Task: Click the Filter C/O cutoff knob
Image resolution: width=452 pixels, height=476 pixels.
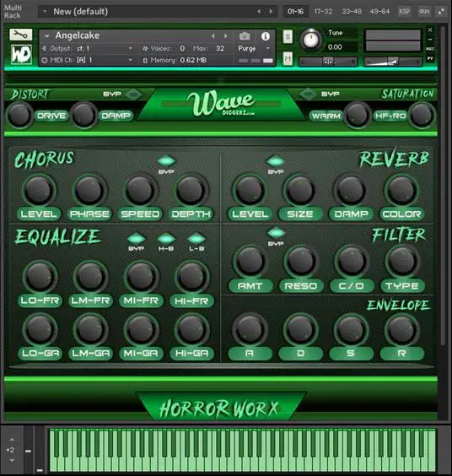Action: click(x=352, y=262)
